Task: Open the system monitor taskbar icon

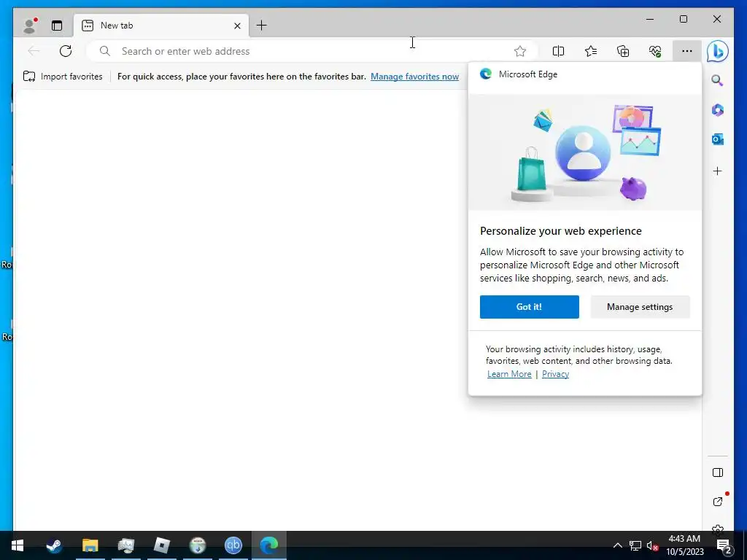Action: 126,545
